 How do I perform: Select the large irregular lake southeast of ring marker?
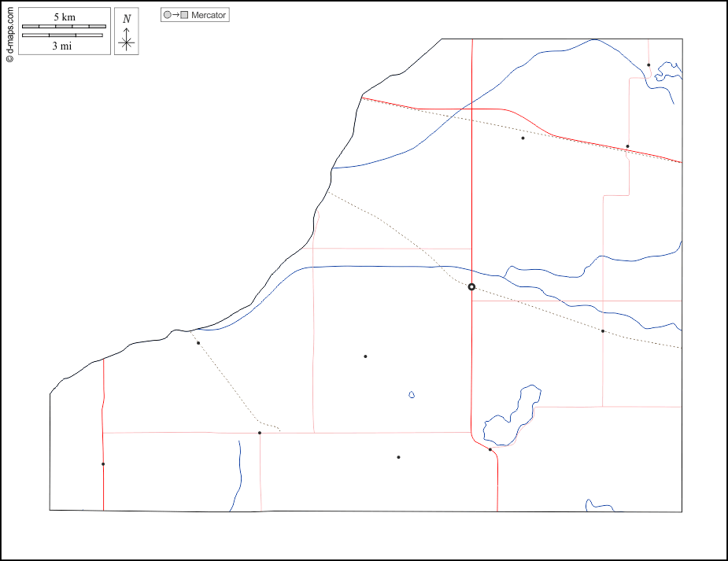pyautogui.click(x=512, y=417)
